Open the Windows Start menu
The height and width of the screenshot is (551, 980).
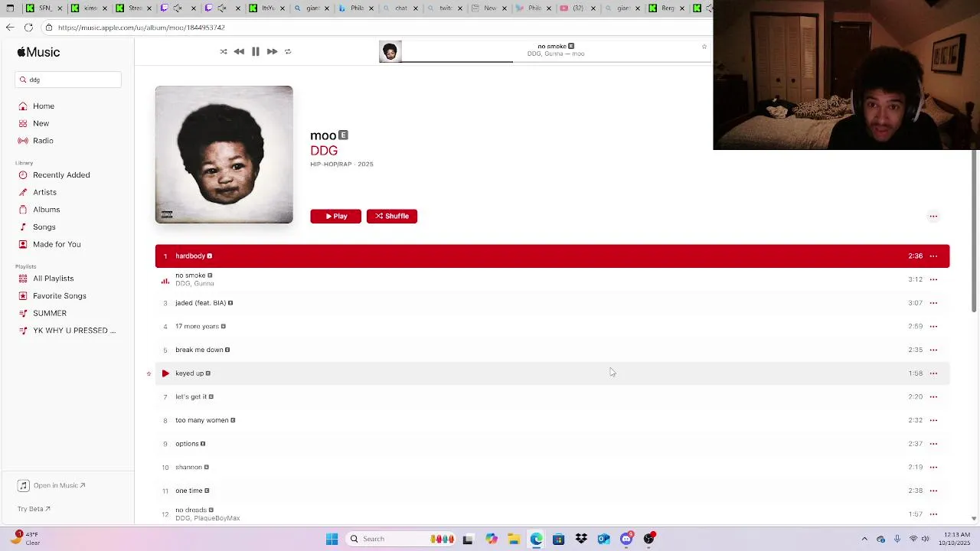(332, 539)
